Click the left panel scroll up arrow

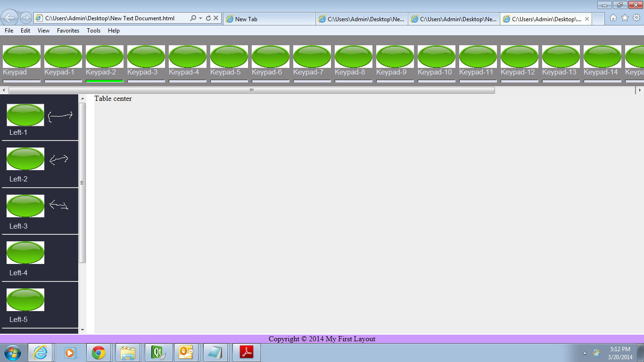click(83, 99)
